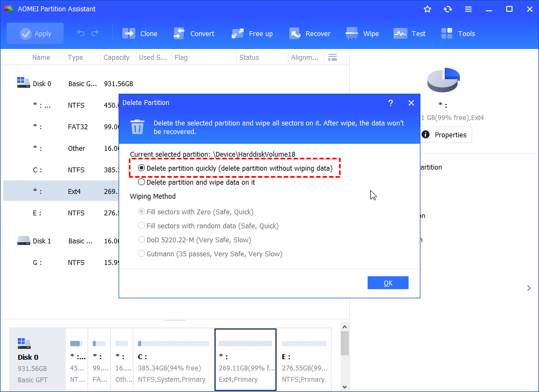Open the Clone tool
The width and height of the screenshot is (539, 392).
(x=140, y=33)
